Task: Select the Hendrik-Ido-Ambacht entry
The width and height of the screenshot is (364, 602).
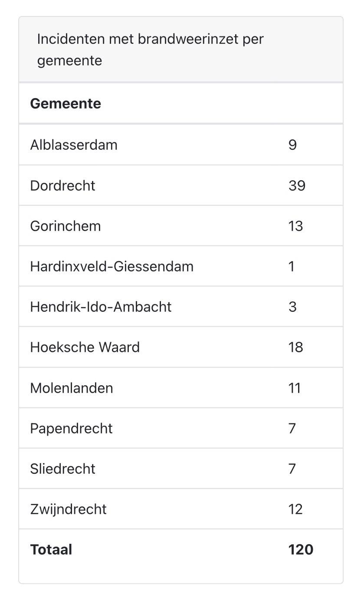Action: [x=101, y=307]
